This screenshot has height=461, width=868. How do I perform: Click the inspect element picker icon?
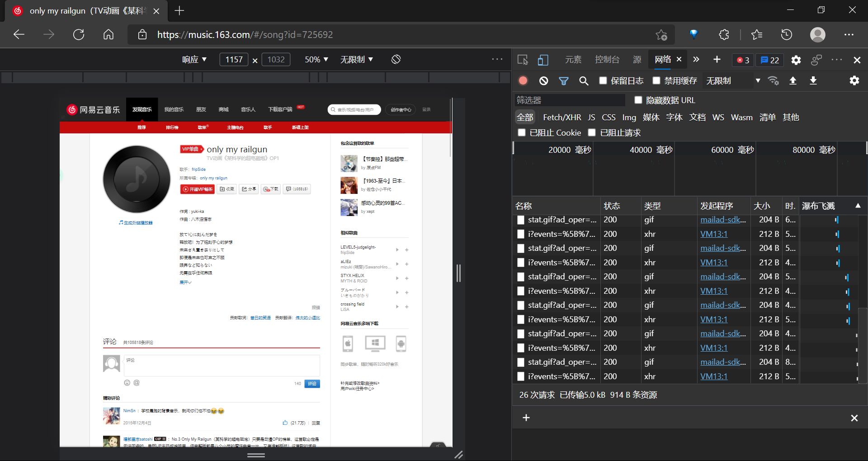pyautogui.click(x=523, y=60)
